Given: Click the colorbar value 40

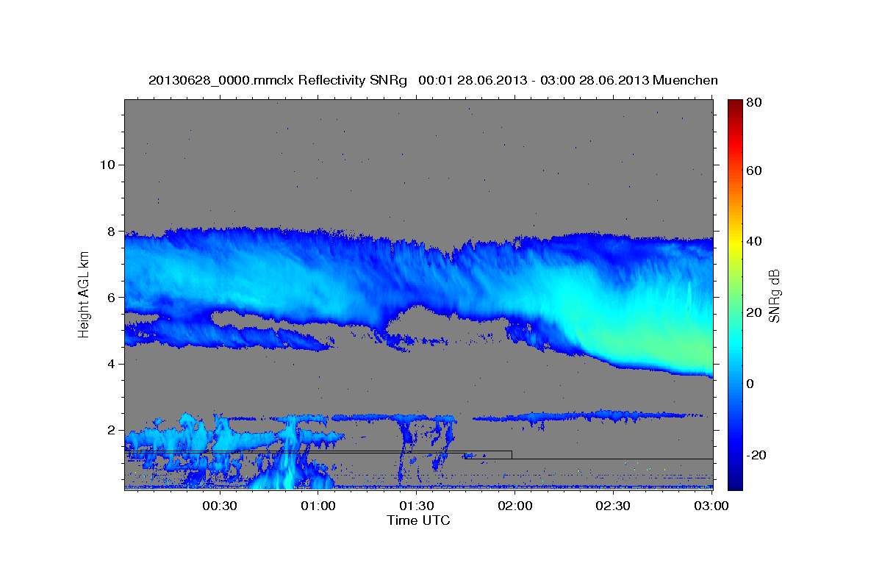Looking at the screenshot, I should click(x=753, y=241).
